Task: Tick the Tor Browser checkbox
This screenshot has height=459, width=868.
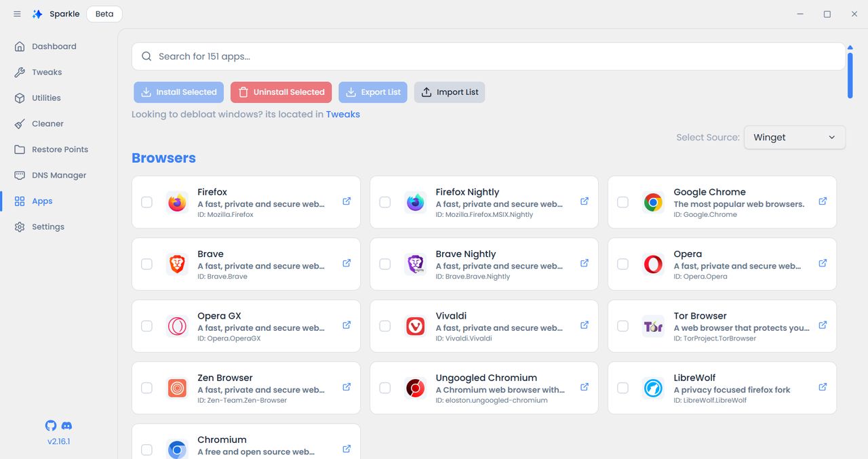Action: coord(623,326)
